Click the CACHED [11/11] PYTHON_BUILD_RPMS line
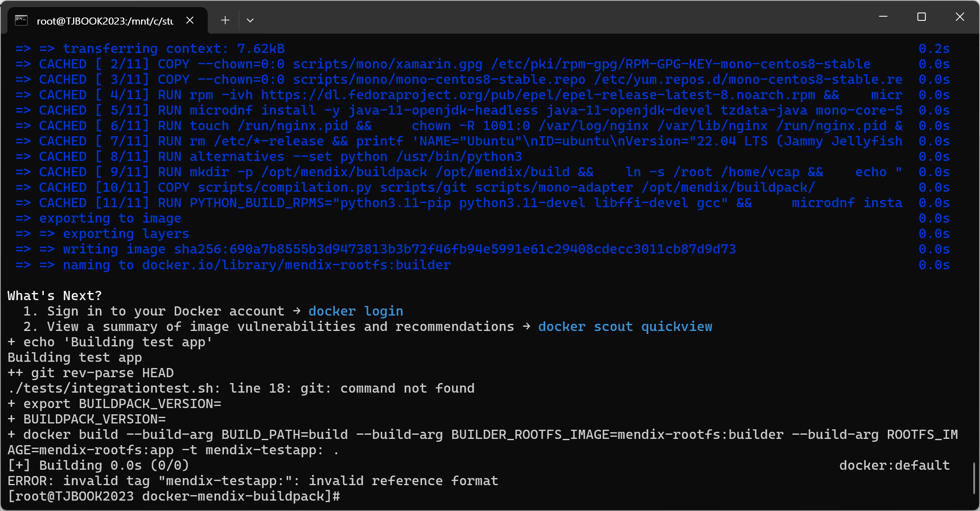Viewport: 980px width, 511px height. pos(459,203)
